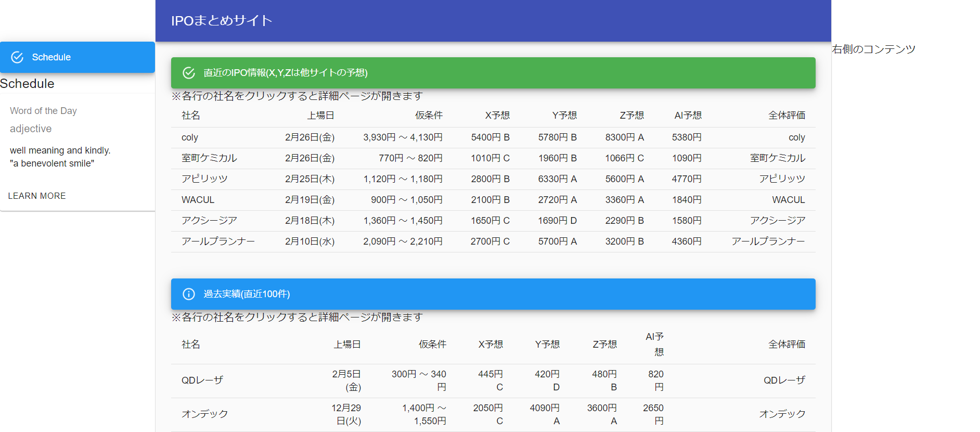Viewport: 980px width, 432px height.
Task: Click 室町ケミカル's 770円 ～ 820円 price range
Action: pos(411,158)
